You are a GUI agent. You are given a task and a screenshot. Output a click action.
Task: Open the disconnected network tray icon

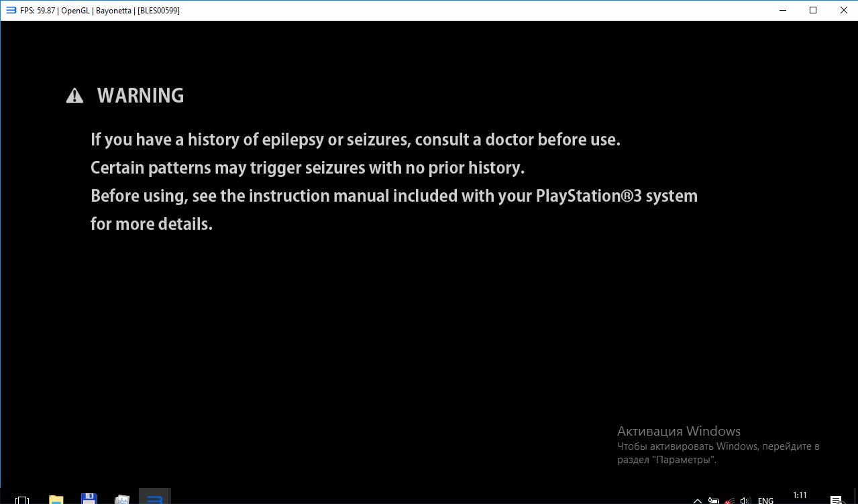729,500
